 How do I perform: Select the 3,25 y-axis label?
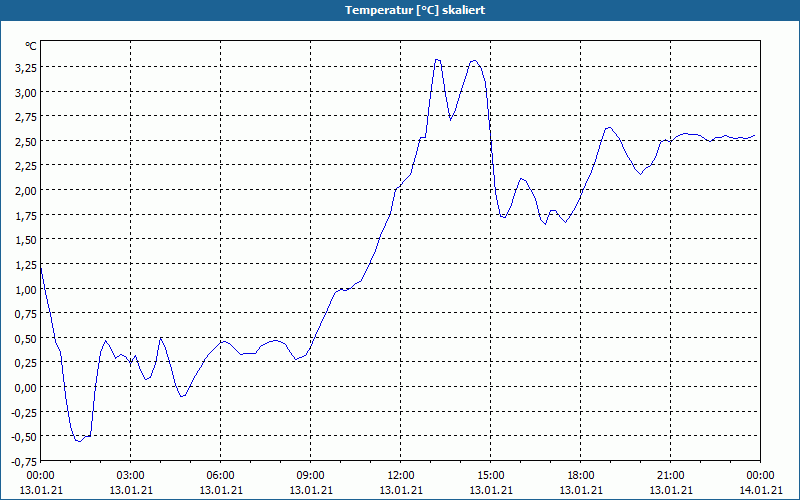[x=26, y=67]
